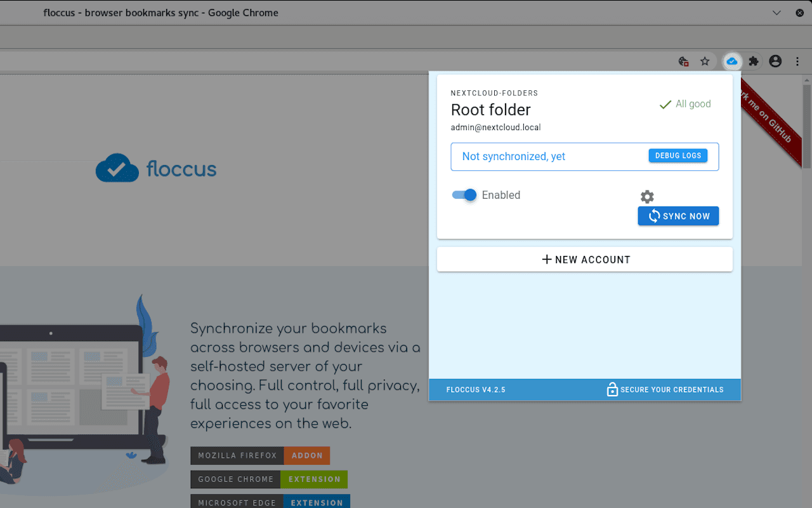
Task: Disable the Enabled account toggle
Action: click(x=464, y=195)
